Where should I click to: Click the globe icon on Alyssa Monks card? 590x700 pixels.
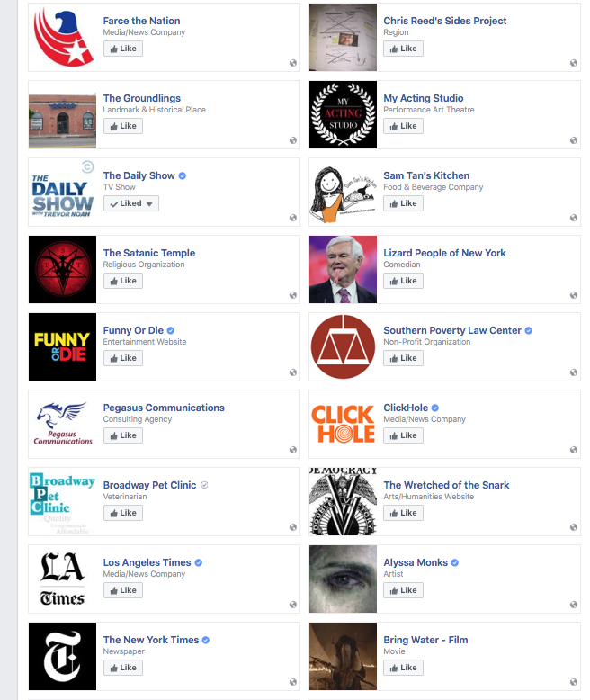coord(574,605)
